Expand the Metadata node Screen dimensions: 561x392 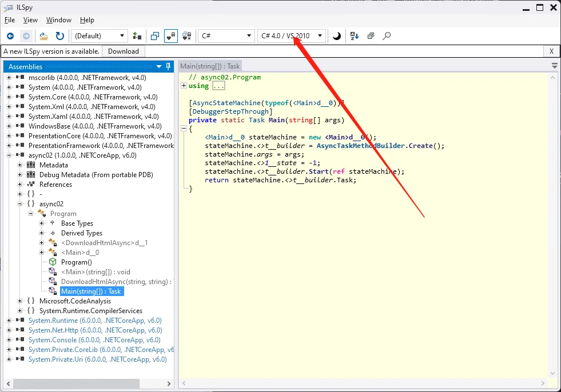pos(20,165)
